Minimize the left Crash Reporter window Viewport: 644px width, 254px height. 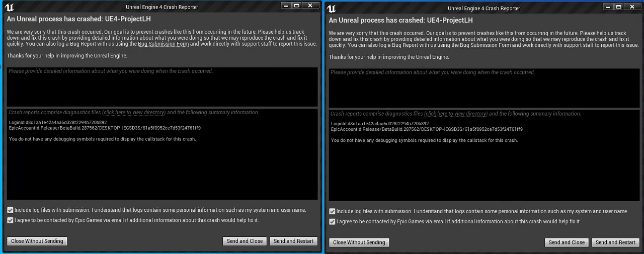(x=286, y=6)
